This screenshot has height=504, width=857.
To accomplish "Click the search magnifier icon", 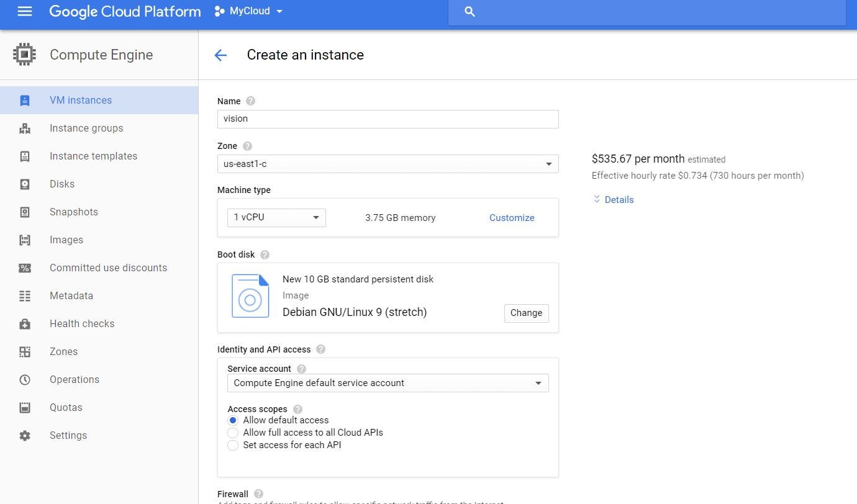I will tap(469, 12).
